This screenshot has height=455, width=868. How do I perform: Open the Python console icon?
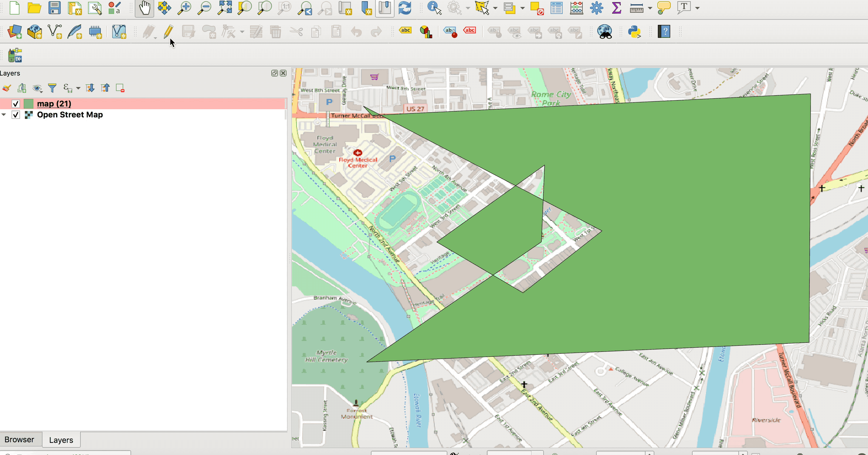tap(634, 32)
